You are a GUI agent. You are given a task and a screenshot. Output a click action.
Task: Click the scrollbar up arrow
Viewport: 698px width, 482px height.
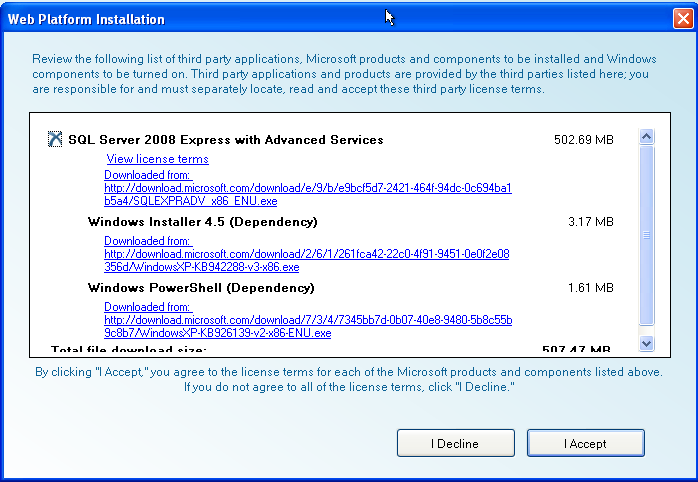point(646,136)
